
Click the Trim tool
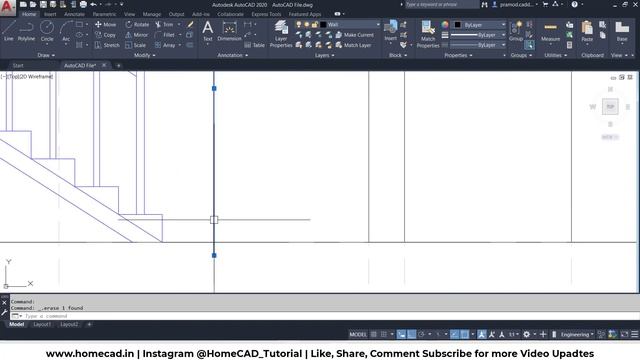click(x=164, y=24)
